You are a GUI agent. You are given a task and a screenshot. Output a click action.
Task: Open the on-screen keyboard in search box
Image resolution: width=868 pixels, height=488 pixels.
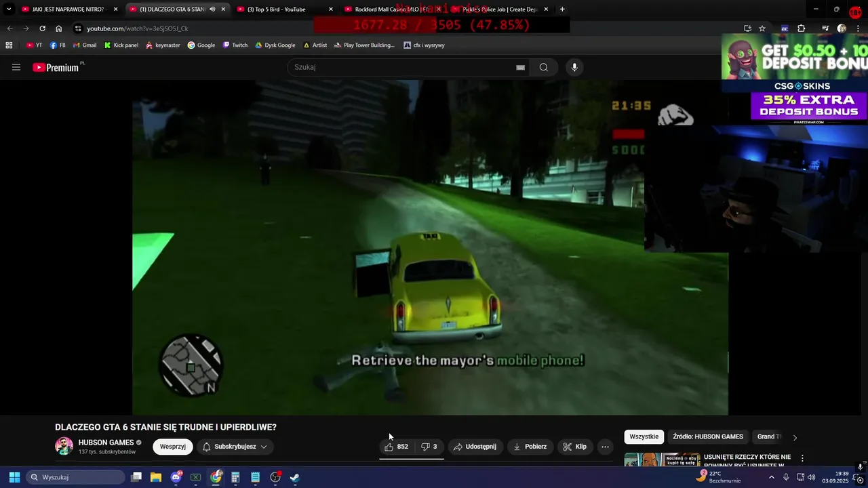click(520, 67)
